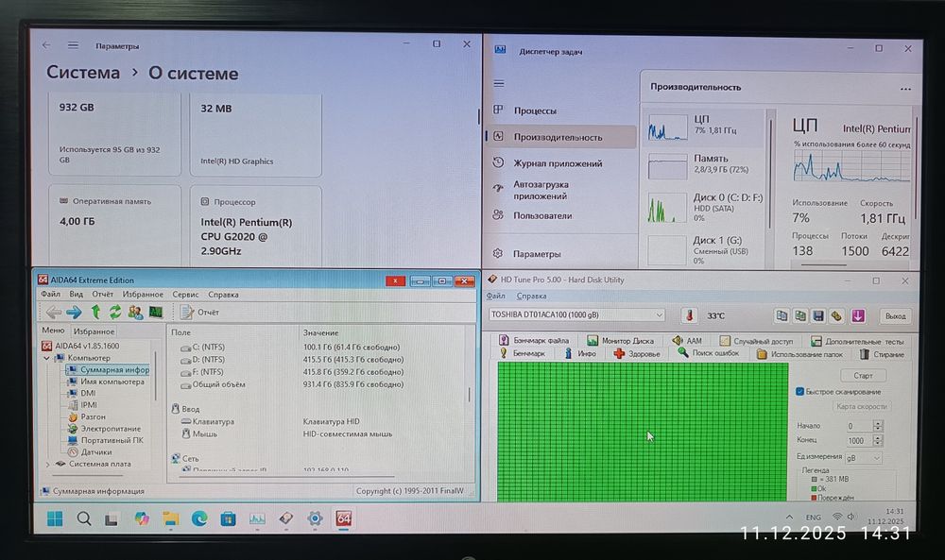The height and width of the screenshot is (560, 945).
Task: Select Диск 0 (C: D: F:) performance entry
Action: (705, 207)
